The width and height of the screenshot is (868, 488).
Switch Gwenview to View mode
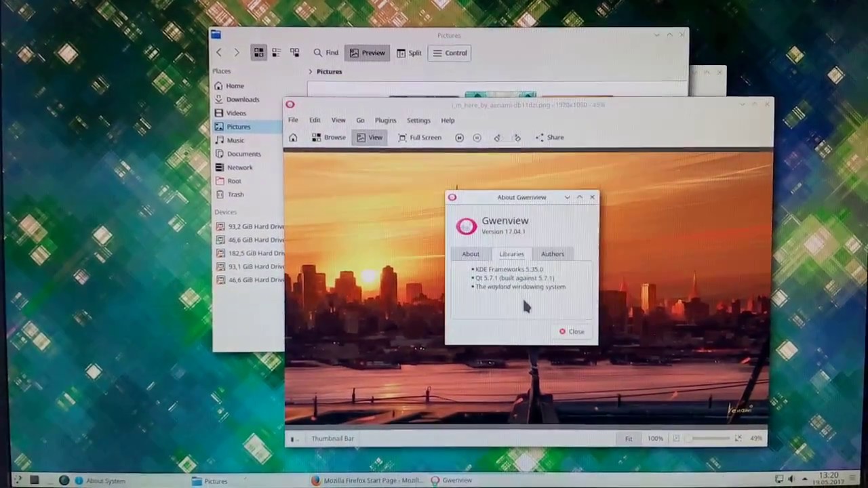tap(370, 138)
